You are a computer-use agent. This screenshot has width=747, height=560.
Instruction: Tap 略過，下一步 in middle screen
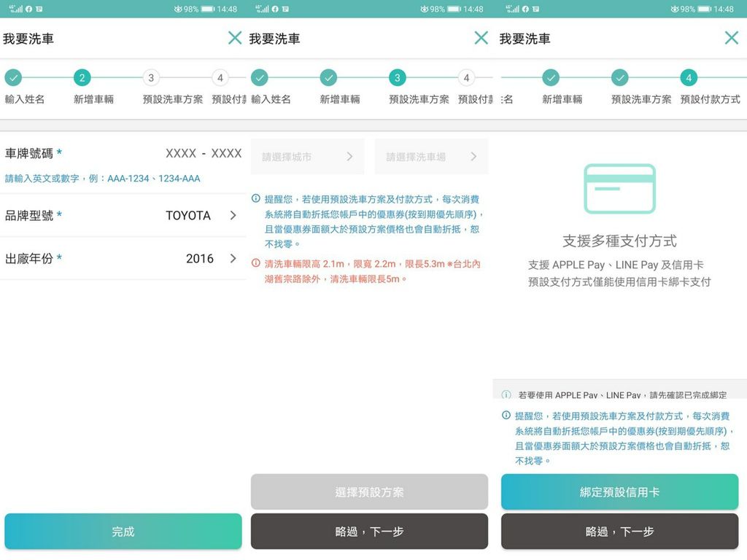click(369, 532)
